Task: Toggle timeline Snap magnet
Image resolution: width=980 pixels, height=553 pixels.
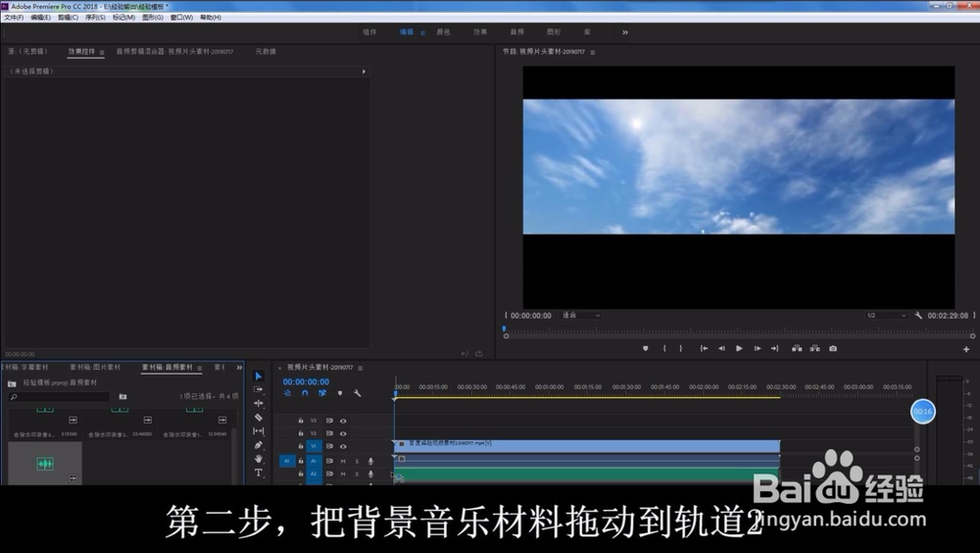Action: pos(305,393)
